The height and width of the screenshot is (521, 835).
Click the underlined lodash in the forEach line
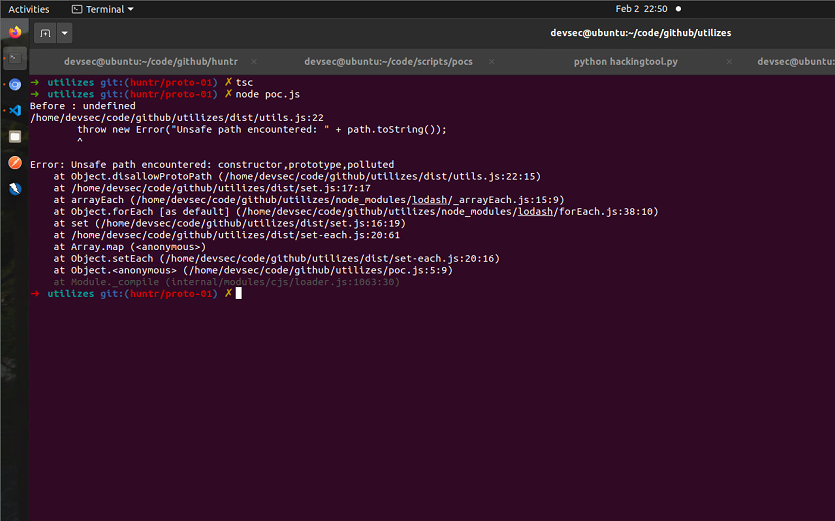[x=535, y=211]
